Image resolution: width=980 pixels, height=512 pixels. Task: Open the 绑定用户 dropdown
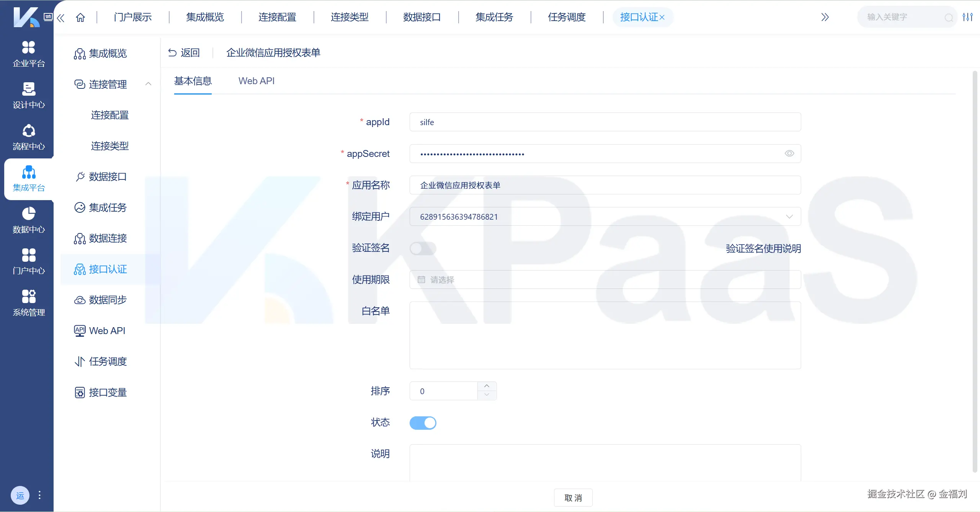[x=605, y=217]
